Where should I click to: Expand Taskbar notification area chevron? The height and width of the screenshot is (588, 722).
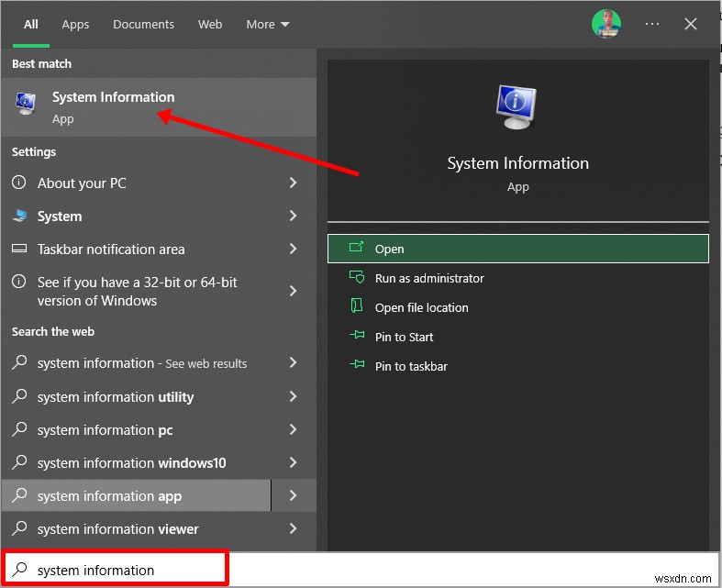293,249
